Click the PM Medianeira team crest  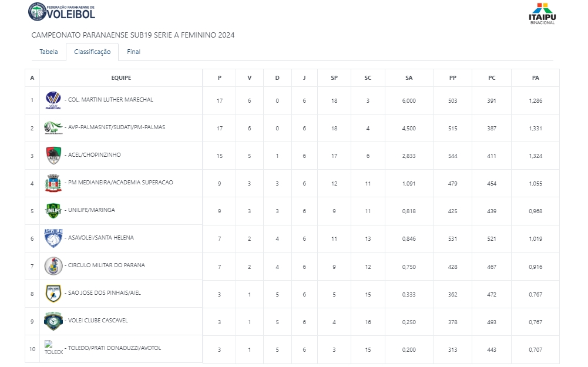[53, 183]
